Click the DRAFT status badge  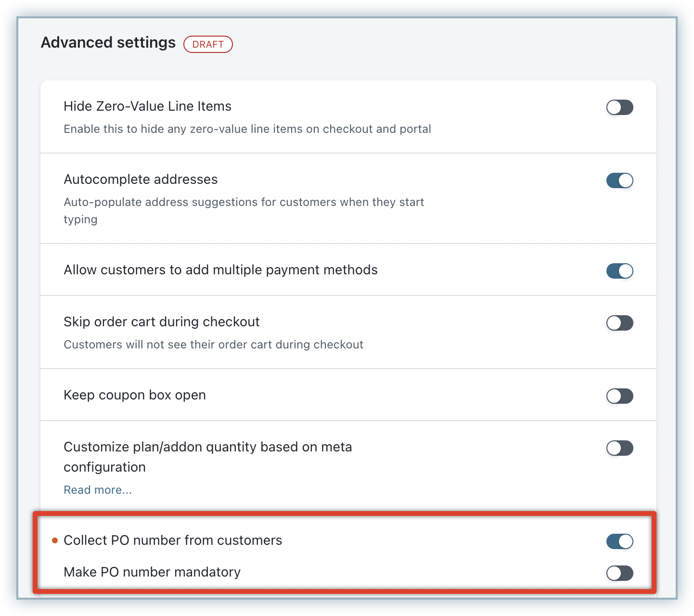(x=208, y=44)
